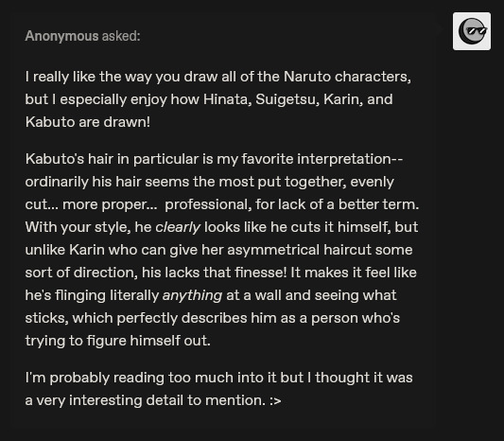
Task: Click the word 'ordinarily' in the ask
Action: 57,182
